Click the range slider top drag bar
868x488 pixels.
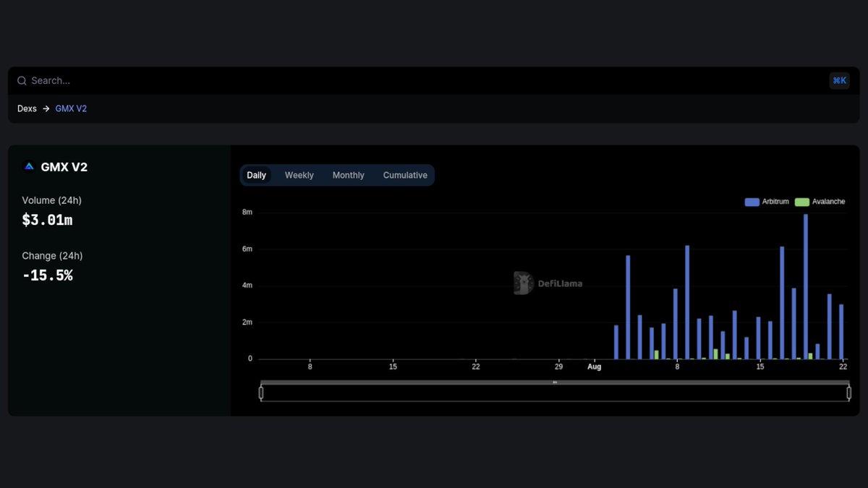click(x=555, y=382)
